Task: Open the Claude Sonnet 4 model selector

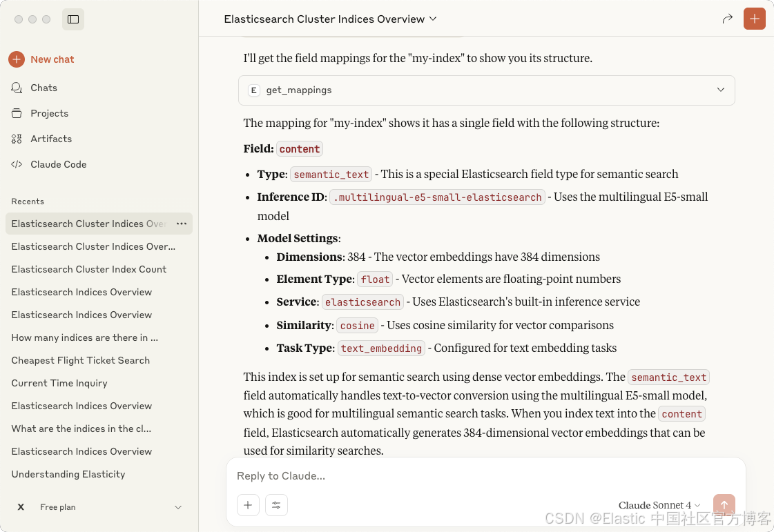Action: pos(659,505)
